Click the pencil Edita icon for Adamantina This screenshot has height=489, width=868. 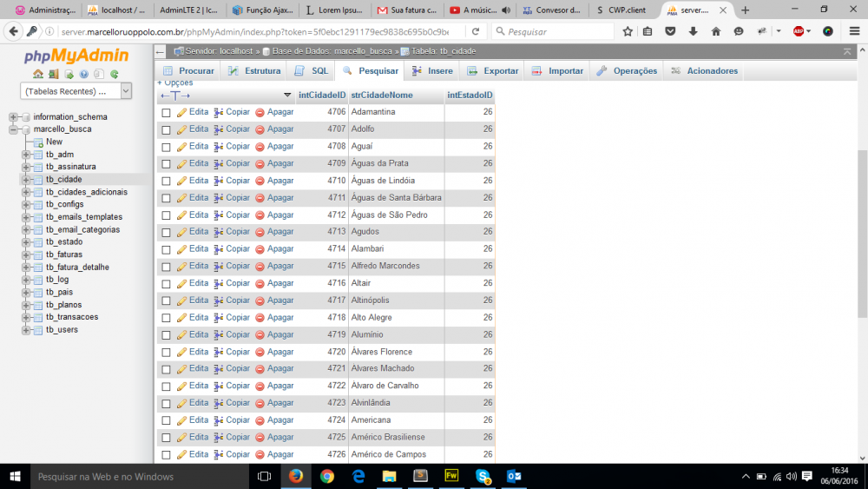(182, 112)
